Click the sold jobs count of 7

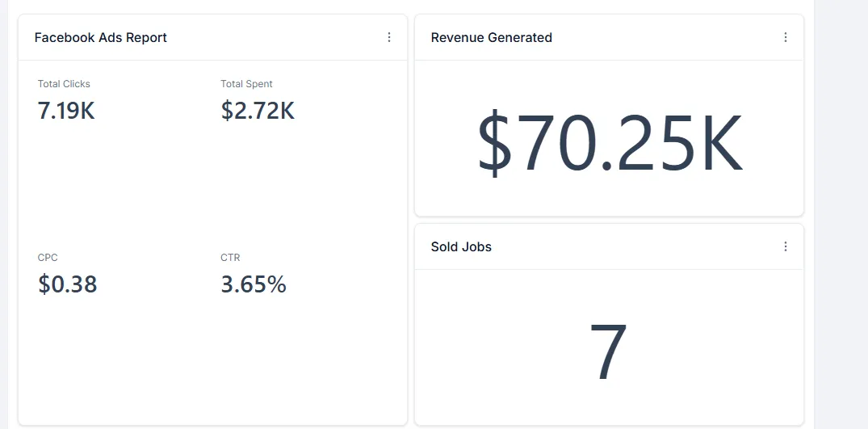pos(608,353)
